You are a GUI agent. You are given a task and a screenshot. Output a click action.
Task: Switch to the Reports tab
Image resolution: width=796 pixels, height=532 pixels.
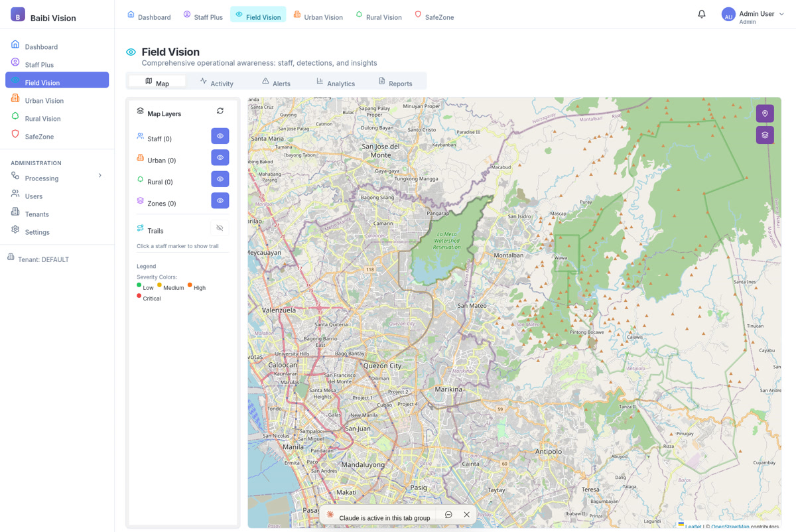point(396,83)
